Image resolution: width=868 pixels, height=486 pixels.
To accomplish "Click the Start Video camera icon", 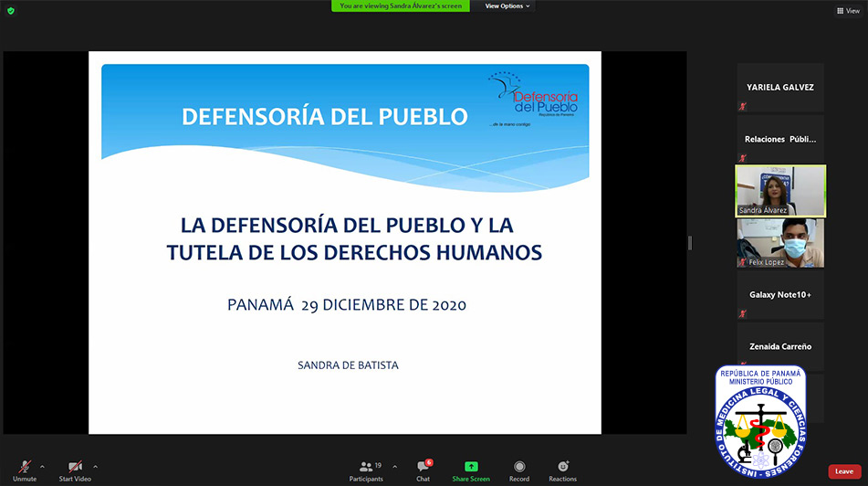I will click(75, 467).
